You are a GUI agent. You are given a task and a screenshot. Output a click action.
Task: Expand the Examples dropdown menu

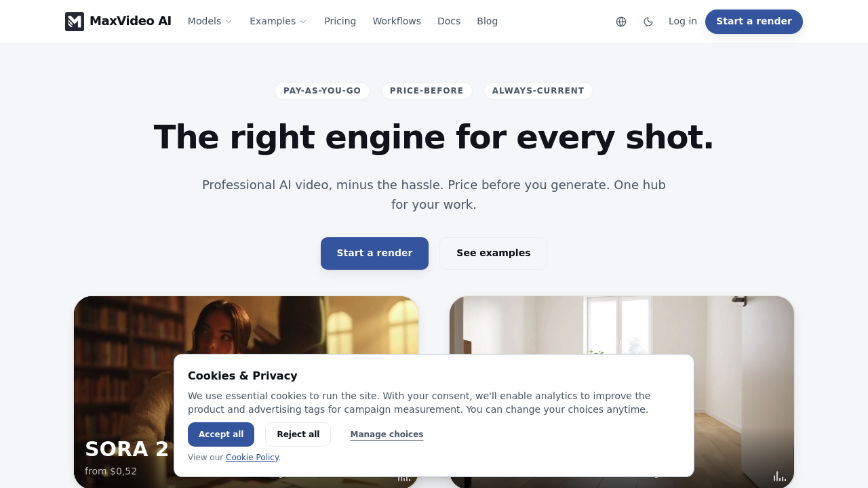(x=278, y=22)
